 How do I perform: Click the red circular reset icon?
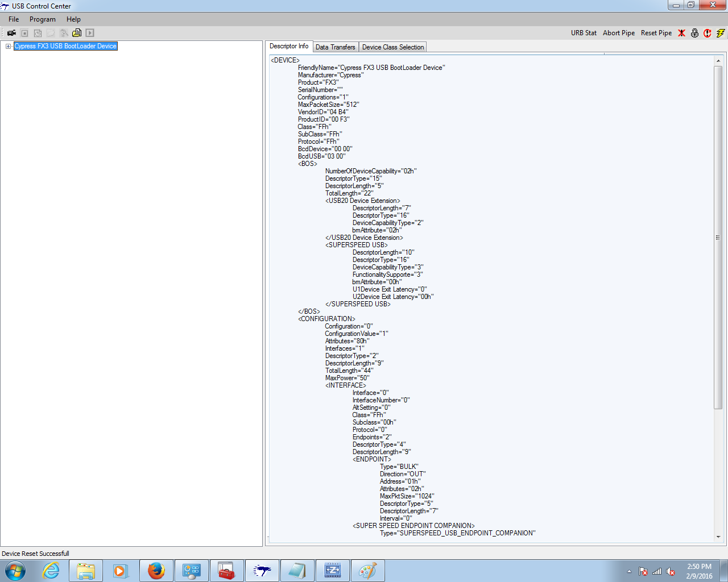click(708, 33)
